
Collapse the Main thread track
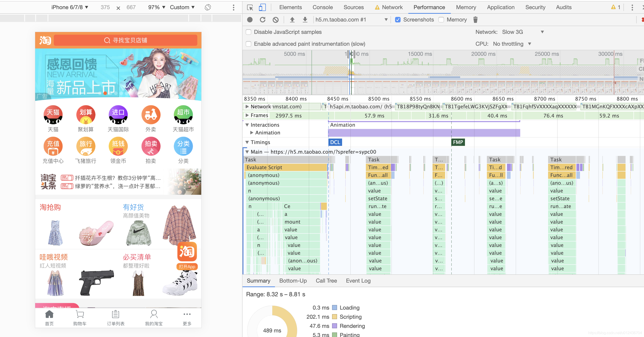(247, 152)
